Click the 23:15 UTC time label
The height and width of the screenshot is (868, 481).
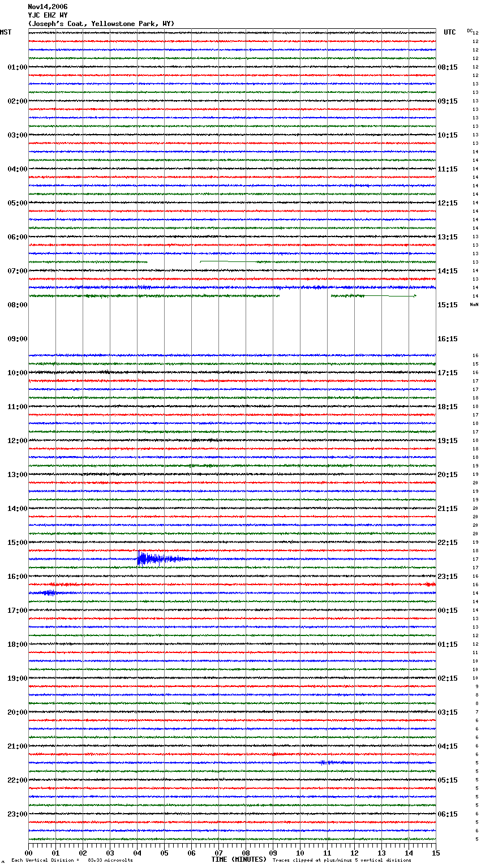448,577
